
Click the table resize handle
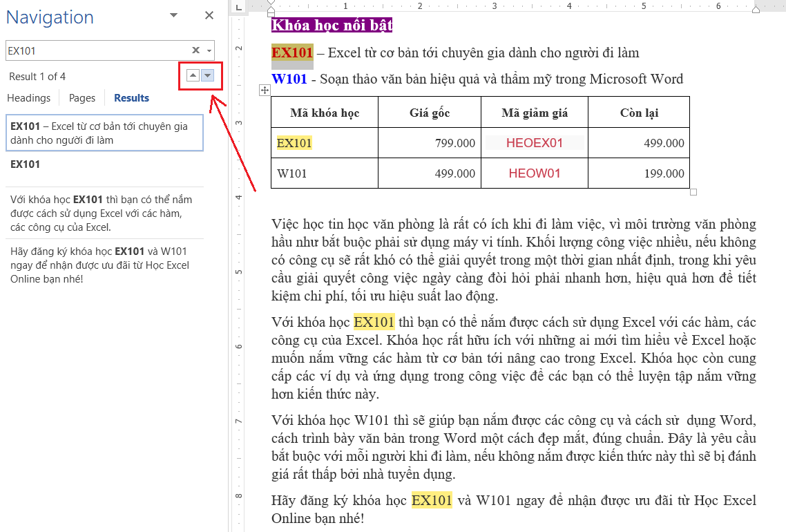[693, 192]
